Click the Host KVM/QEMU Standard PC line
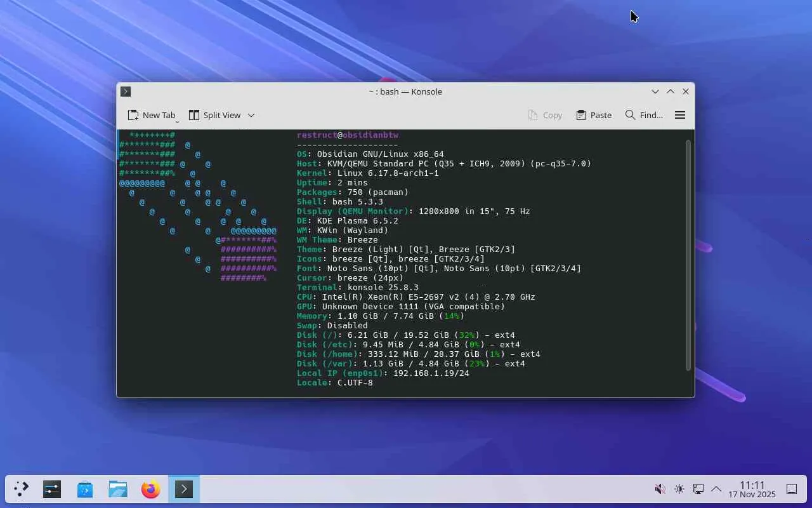812x508 pixels. coord(444,163)
